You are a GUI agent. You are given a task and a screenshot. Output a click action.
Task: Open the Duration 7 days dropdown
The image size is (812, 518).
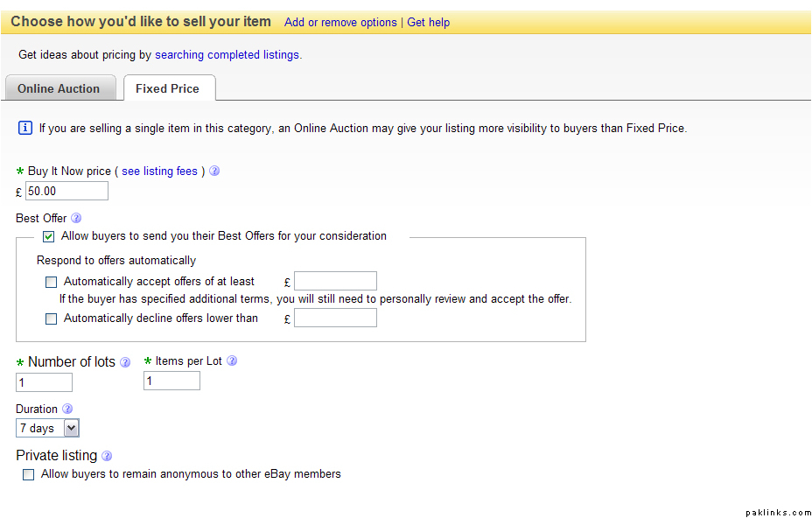tap(47, 428)
